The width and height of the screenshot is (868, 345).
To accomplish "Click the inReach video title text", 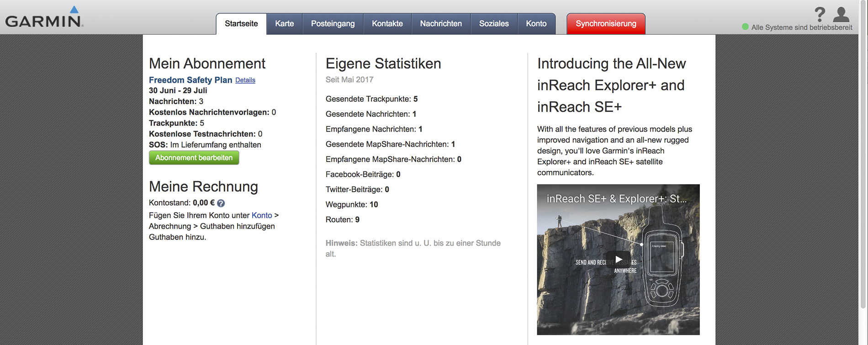I will (616, 199).
